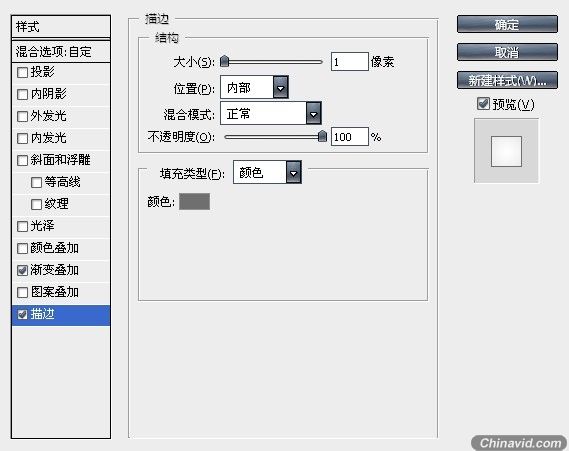The width and height of the screenshot is (569, 451).
Task: Disable the 渐变叠加 gradient overlay checkbox
Action: click(22, 270)
